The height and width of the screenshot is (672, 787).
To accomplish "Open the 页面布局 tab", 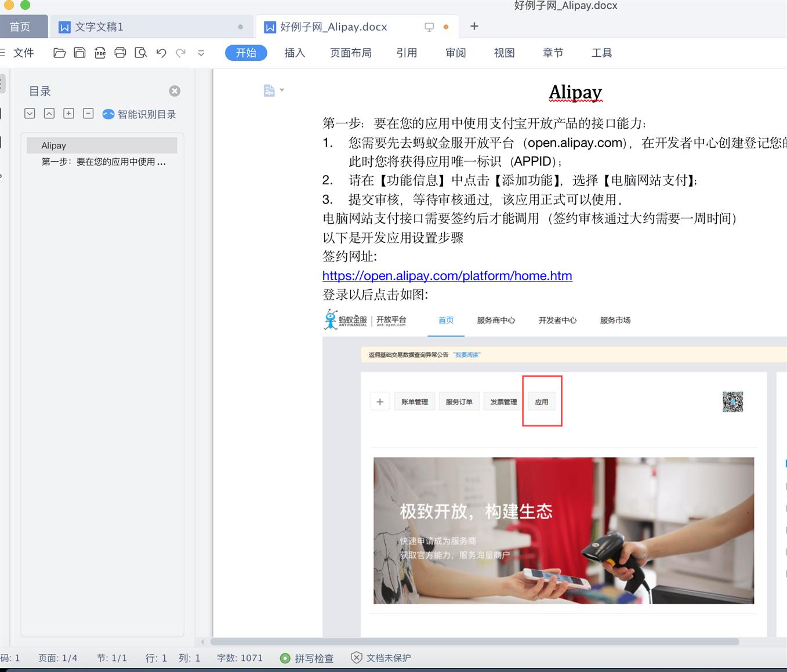I will coord(350,53).
